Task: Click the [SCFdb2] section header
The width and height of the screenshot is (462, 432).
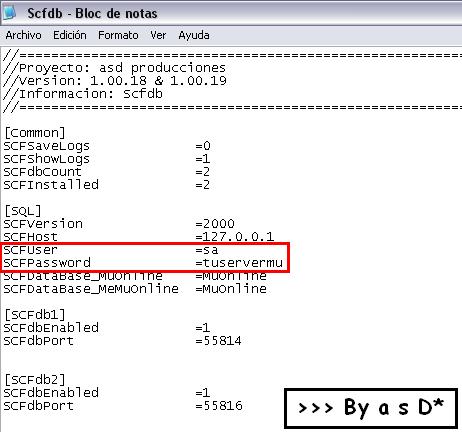Action: tap(35, 380)
